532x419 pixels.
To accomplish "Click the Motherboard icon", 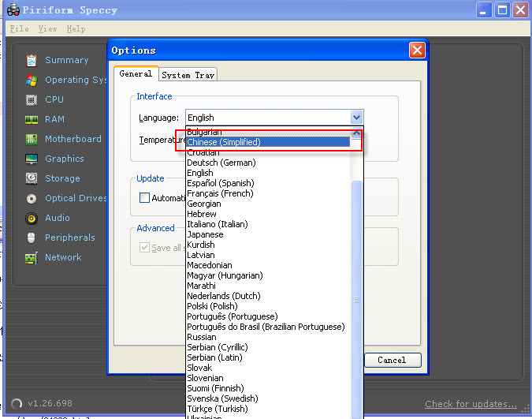I will 32,139.
